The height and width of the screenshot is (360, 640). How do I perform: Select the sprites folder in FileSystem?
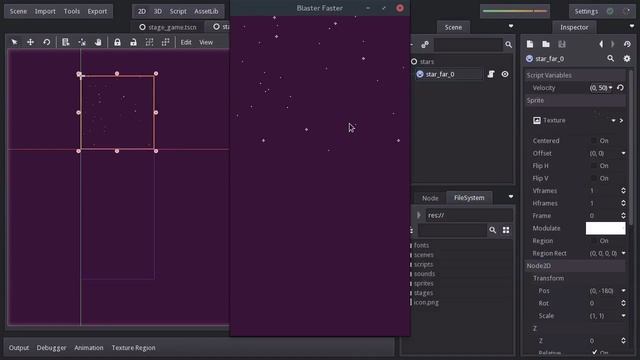tap(424, 283)
